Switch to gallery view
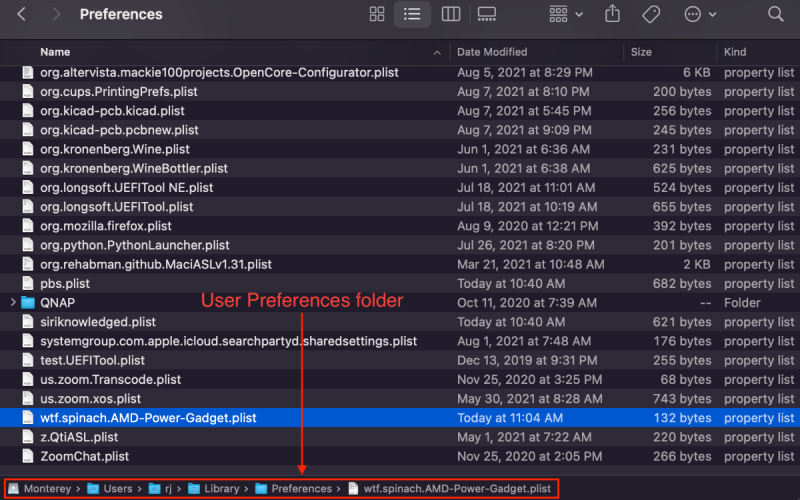This screenshot has height=500, width=800. [486, 14]
